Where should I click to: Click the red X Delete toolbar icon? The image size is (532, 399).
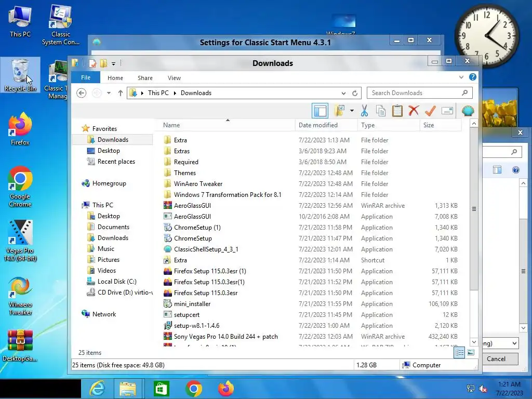click(x=414, y=111)
